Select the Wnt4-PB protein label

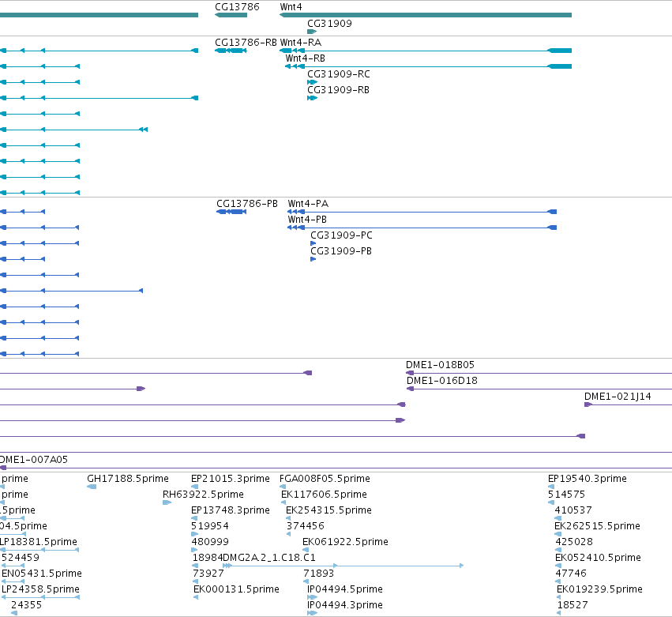307,219
